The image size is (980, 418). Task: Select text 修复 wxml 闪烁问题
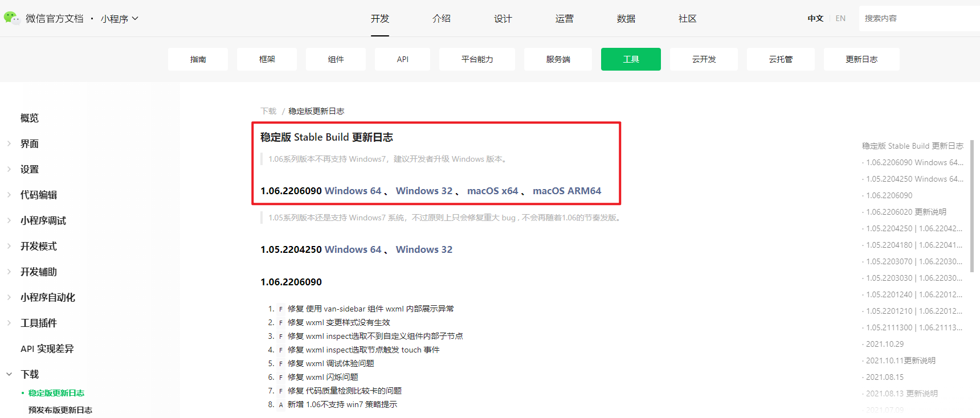[323, 377]
